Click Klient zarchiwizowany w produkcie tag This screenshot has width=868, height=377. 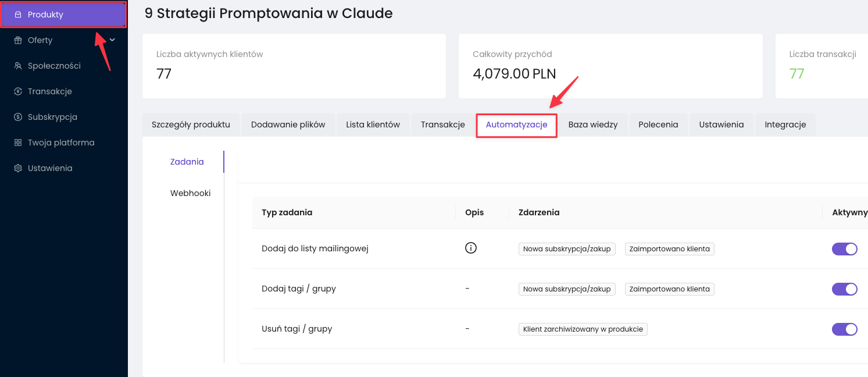[583, 329]
